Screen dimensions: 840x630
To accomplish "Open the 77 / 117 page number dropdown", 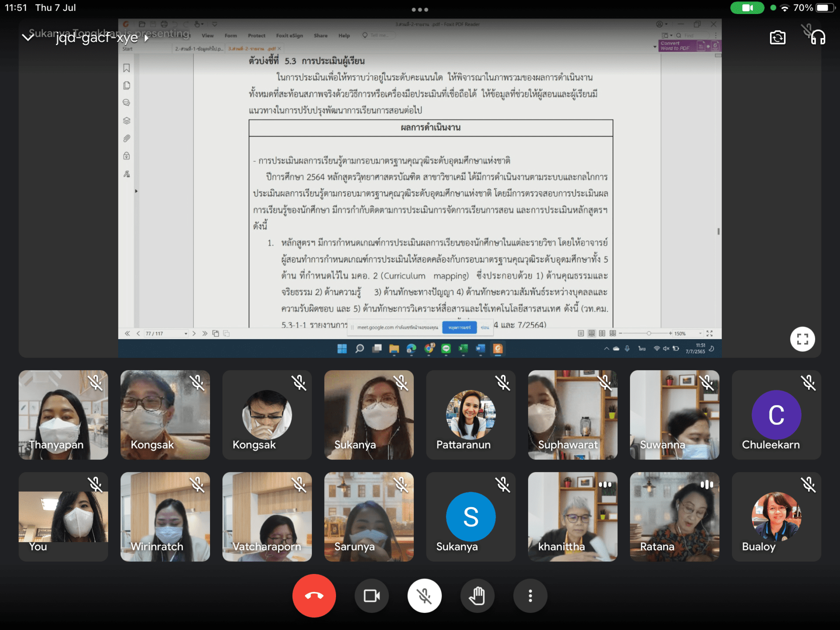I will pos(185,333).
